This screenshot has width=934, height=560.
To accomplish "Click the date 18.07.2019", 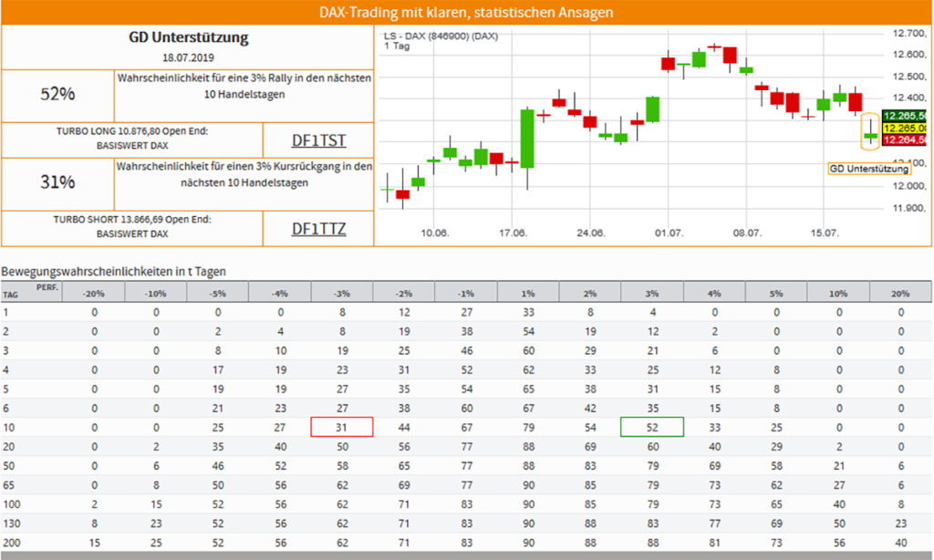I will (x=188, y=57).
